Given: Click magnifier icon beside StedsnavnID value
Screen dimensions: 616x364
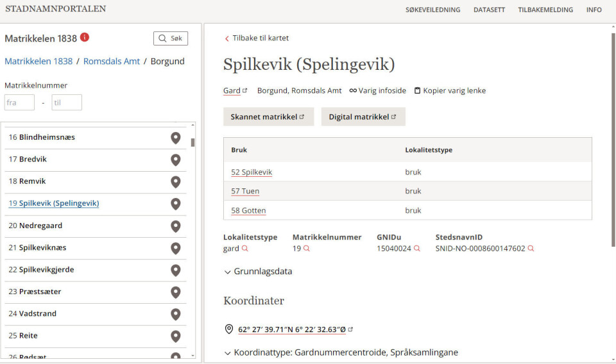Looking at the screenshot, I should 531,249.
